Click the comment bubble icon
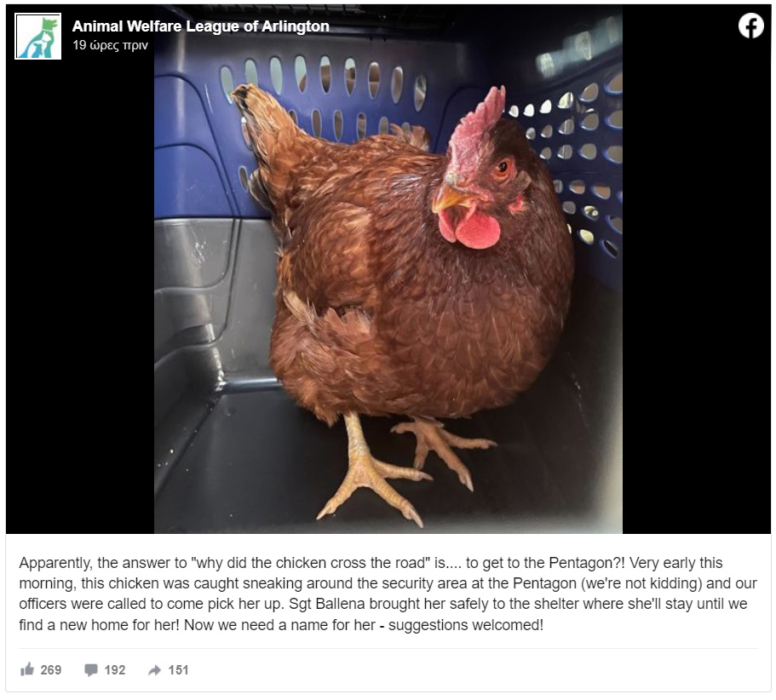 91,670
